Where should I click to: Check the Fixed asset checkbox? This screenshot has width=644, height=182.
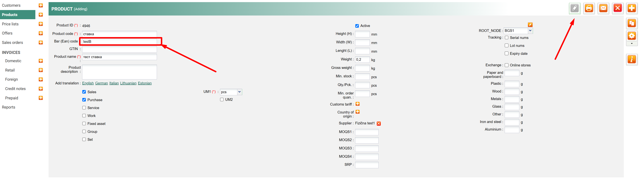(x=84, y=124)
